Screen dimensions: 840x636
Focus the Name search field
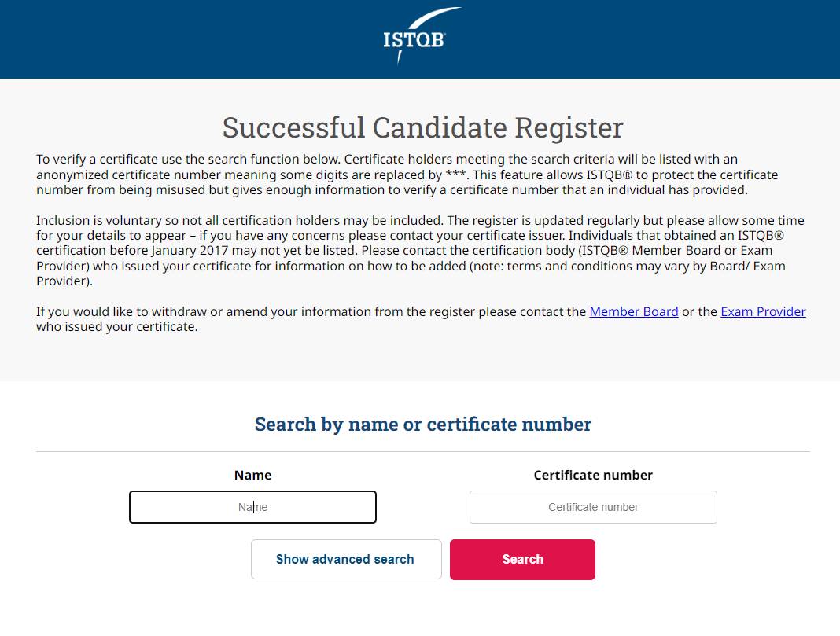pyautogui.click(x=252, y=507)
